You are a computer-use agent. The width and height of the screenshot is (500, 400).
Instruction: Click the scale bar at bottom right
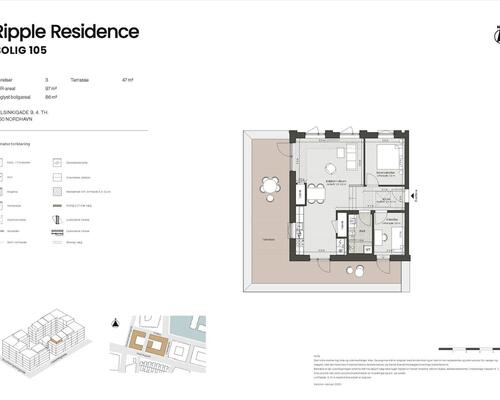pos(469,349)
